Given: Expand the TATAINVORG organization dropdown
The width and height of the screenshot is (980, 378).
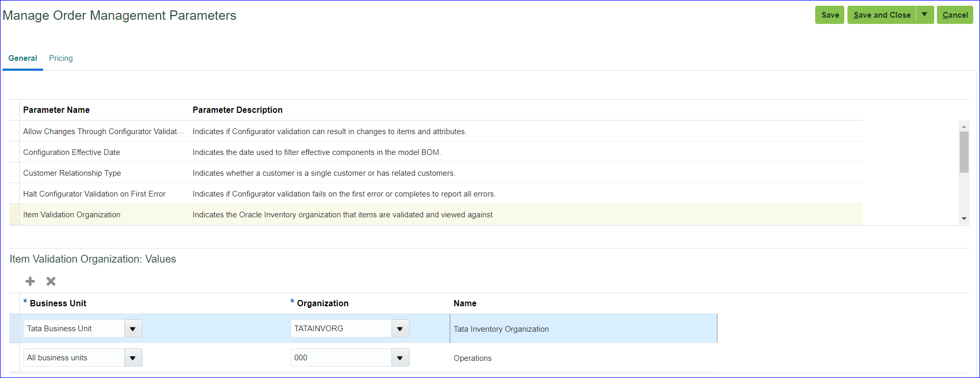Looking at the screenshot, I should [400, 329].
